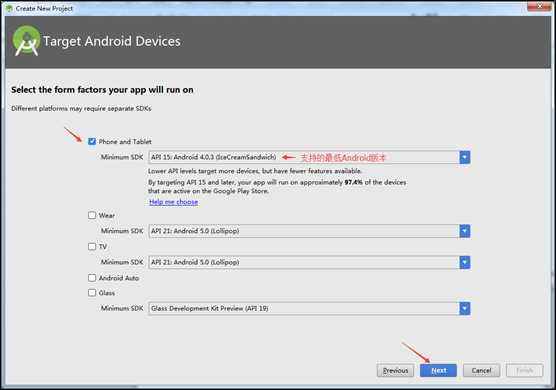
Task: Click 'Different platforms may require separate SDKs' text
Action: tap(81, 108)
